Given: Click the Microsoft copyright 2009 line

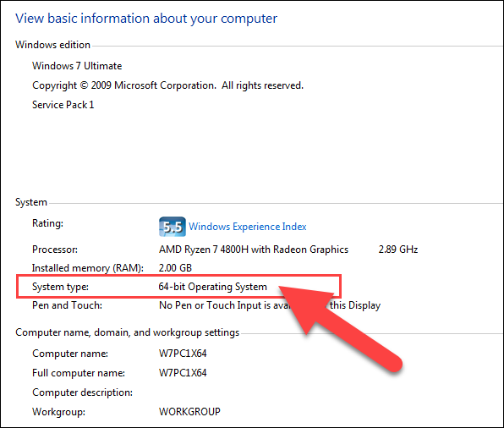Looking at the screenshot, I should [167, 85].
